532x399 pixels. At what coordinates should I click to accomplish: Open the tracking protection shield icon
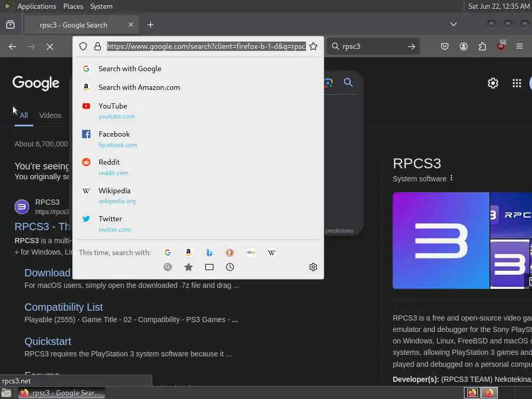[83, 46]
